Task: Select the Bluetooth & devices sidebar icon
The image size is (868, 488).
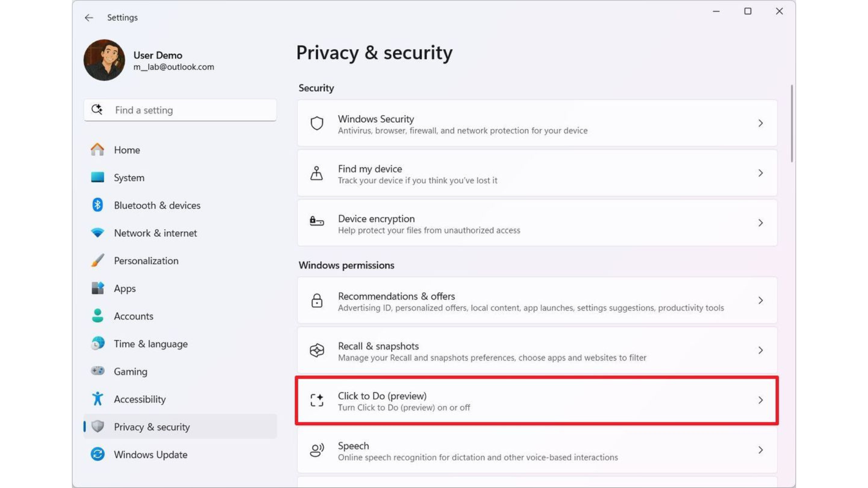Action: (97, 205)
